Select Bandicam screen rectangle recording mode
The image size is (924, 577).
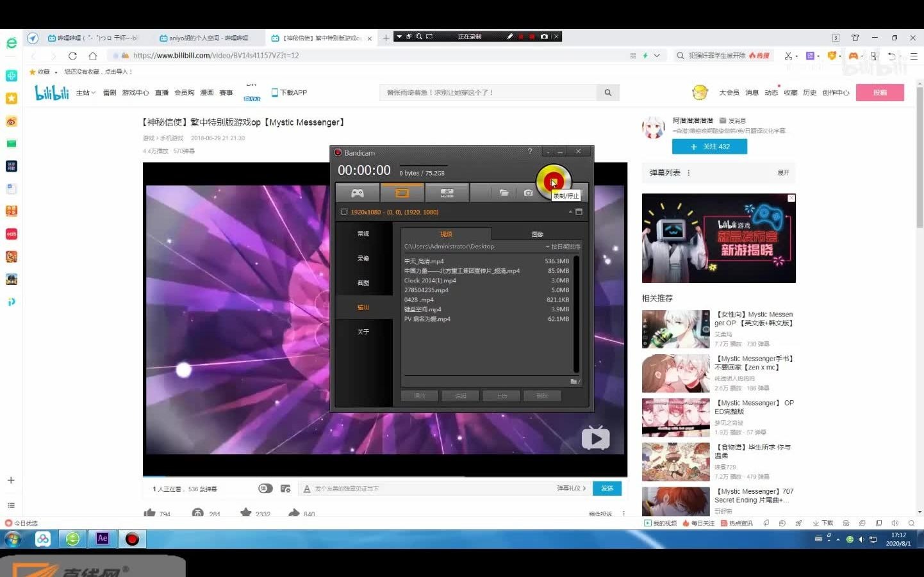click(402, 193)
